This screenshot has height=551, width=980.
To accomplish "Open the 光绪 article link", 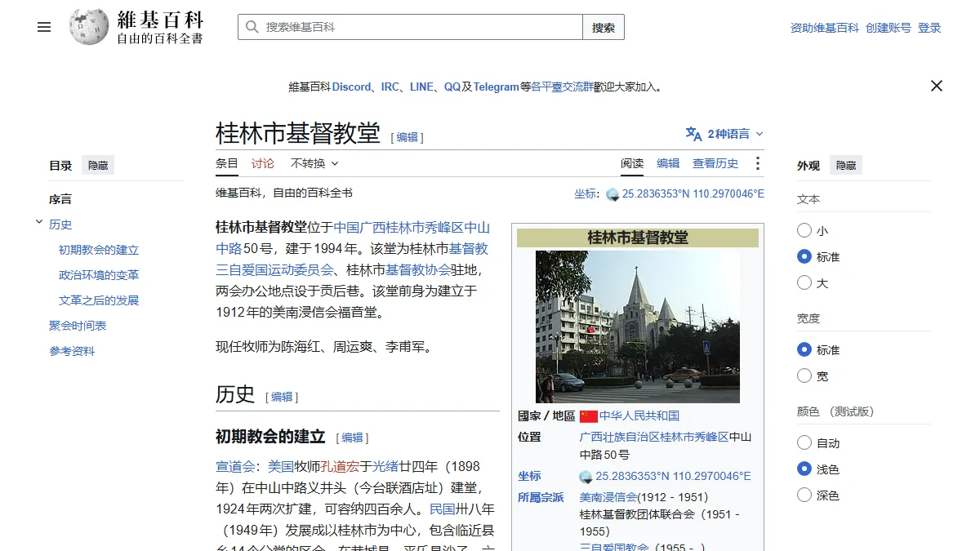I will (385, 467).
